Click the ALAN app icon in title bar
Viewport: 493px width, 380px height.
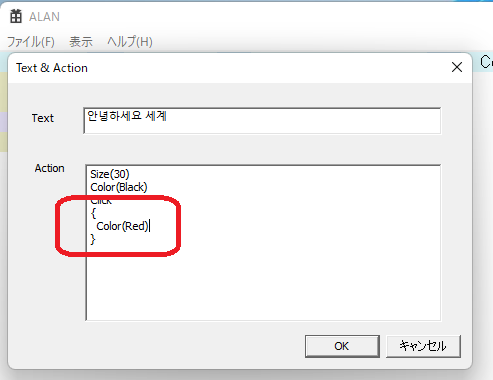[x=16, y=16]
